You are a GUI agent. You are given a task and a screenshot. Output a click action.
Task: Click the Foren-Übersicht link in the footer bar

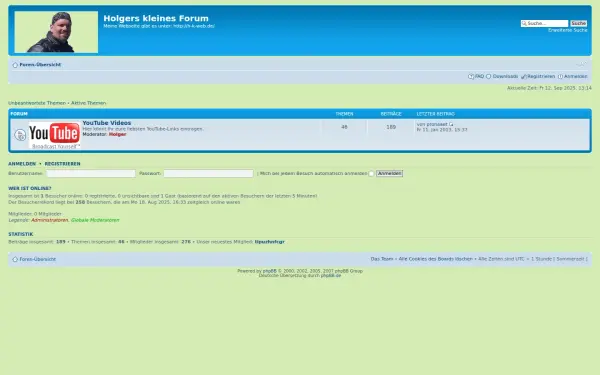[38, 259]
